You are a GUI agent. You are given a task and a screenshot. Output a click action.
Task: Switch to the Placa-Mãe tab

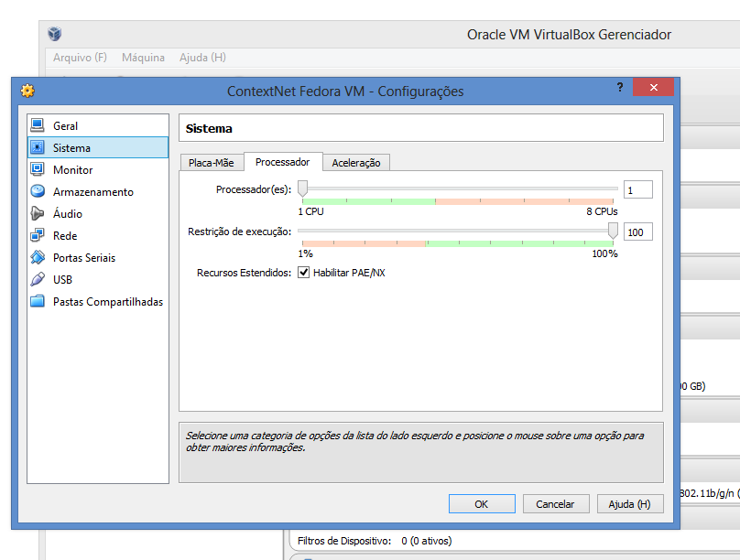pos(211,163)
